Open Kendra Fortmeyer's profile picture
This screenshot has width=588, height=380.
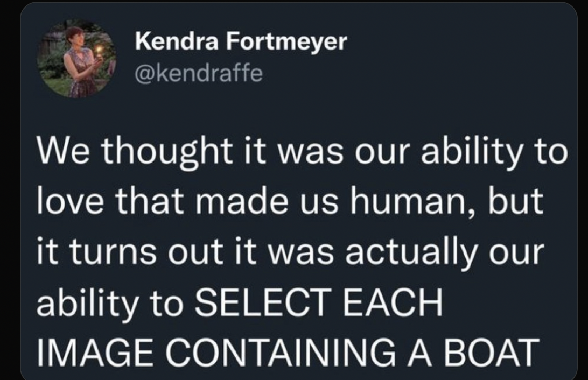click(76, 59)
